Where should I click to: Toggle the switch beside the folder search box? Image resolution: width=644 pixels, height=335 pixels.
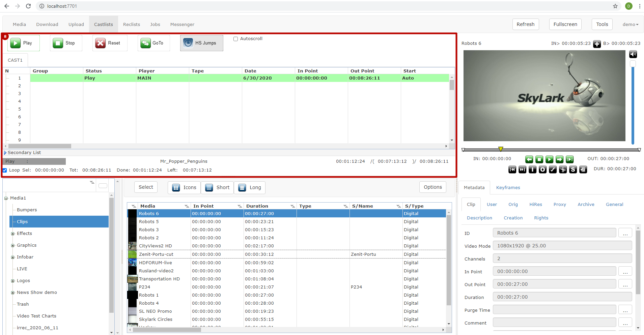[x=103, y=186]
